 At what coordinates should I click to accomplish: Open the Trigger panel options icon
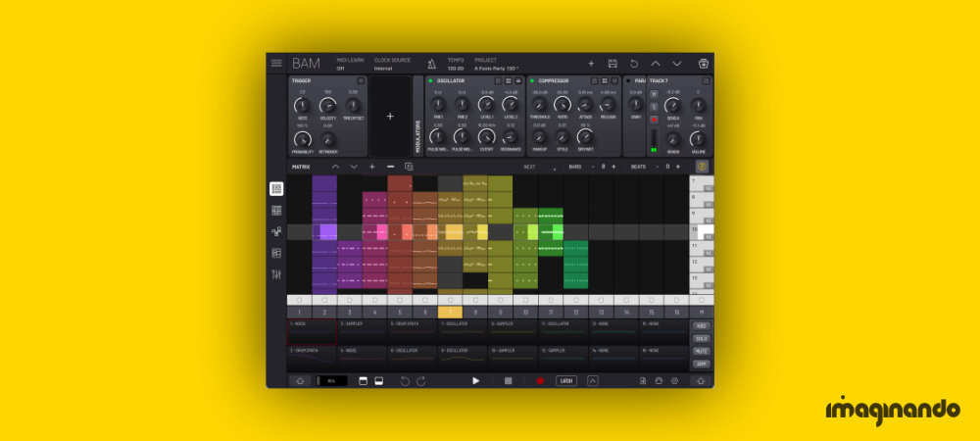[x=361, y=80]
